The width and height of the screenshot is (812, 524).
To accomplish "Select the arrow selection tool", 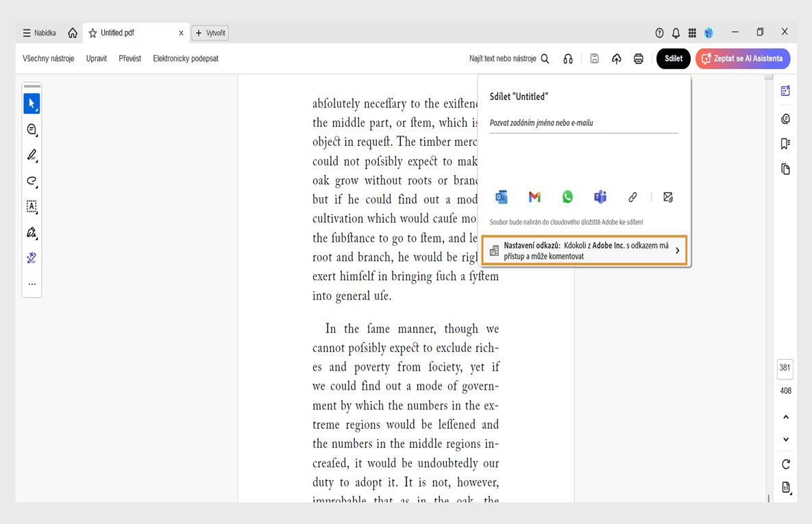I will 32,103.
